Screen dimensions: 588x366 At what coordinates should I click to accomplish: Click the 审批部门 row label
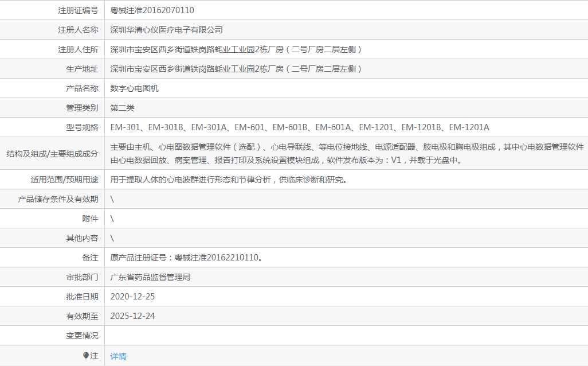tap(82, 277)
